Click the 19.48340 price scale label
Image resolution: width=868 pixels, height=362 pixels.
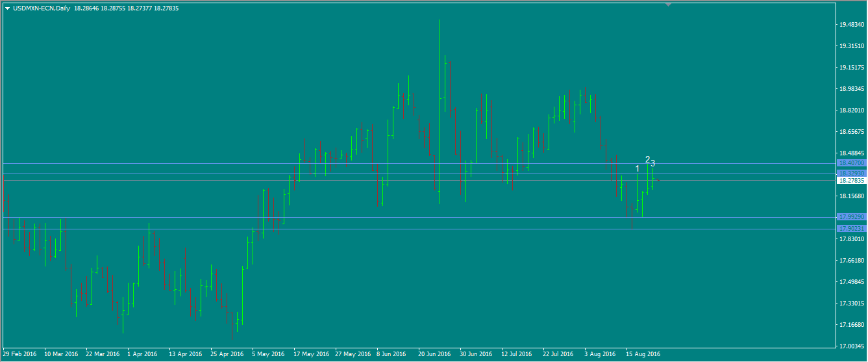851,25
